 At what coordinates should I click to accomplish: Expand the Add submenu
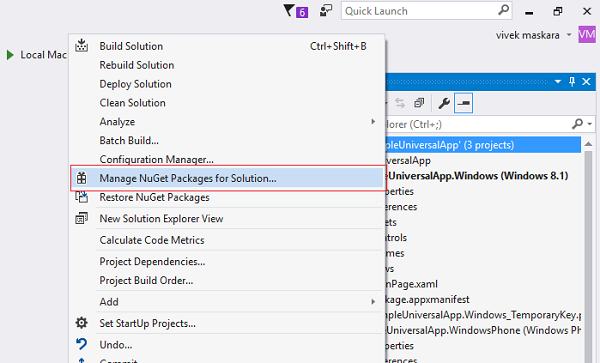227,302
